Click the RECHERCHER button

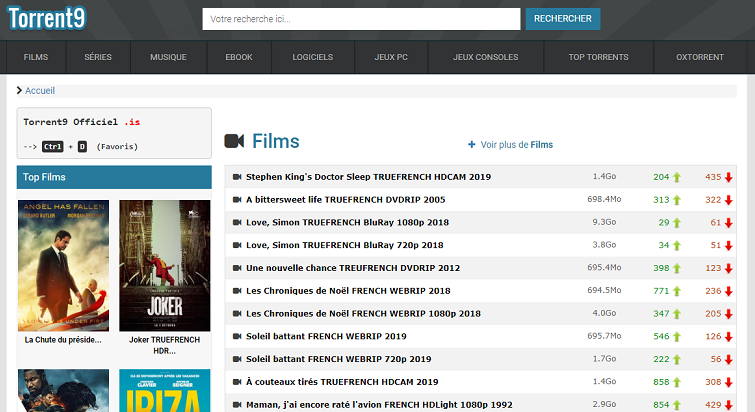[562, 19]
